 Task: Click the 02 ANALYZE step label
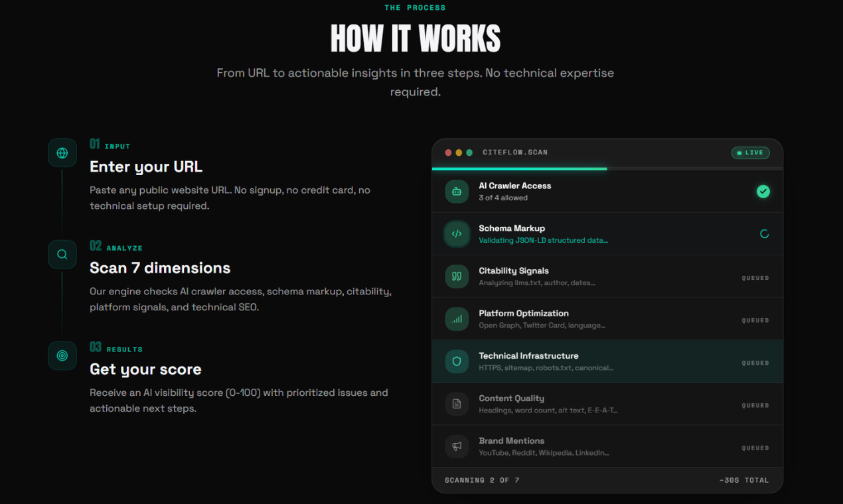point(116,246)
